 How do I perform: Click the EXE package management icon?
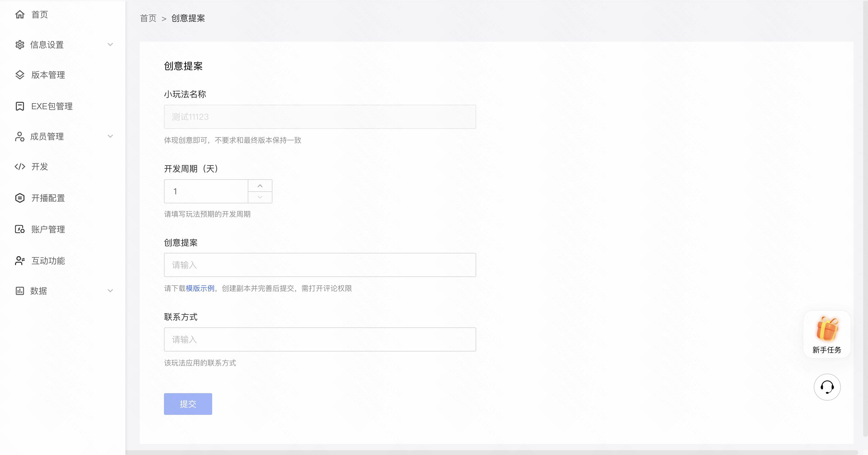[20, 106]
